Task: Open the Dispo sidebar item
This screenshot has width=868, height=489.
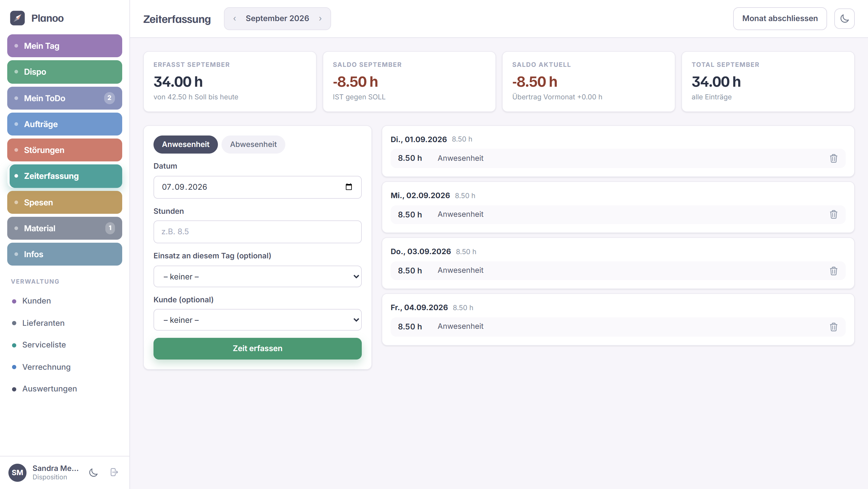Action: tap(65, 72)
